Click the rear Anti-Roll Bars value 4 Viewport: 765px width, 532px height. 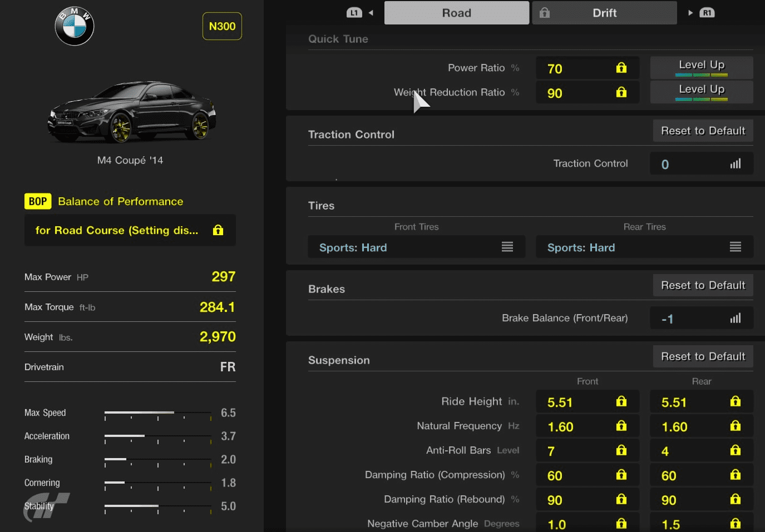pyautogui.click(x=665, y=451)
